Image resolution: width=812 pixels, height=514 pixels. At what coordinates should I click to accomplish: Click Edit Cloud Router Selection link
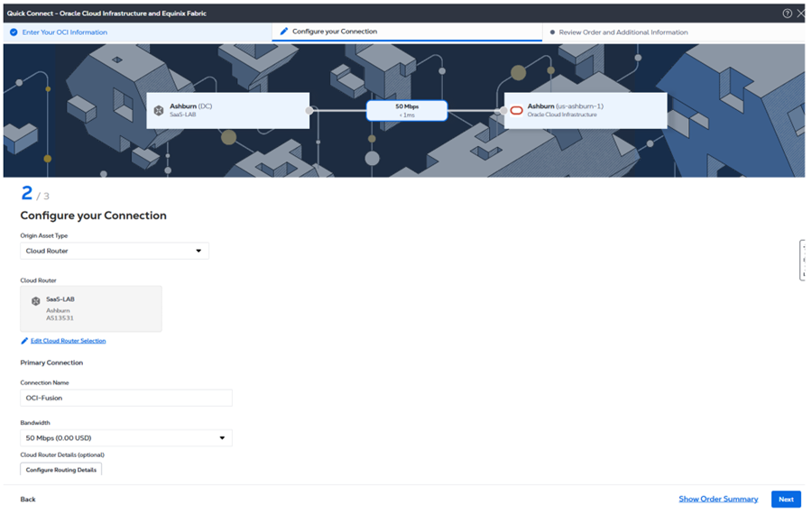tap(68, 341)
